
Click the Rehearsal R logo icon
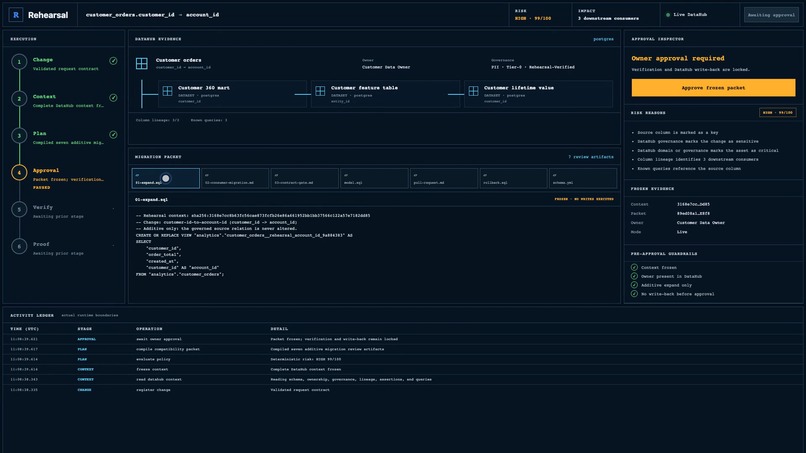[16, 15]
